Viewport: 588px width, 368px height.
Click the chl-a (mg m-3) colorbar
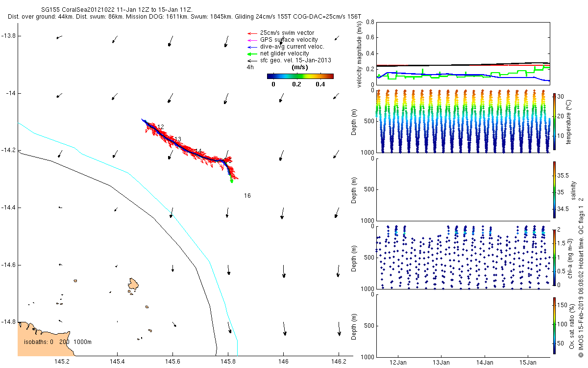[554, 257]
